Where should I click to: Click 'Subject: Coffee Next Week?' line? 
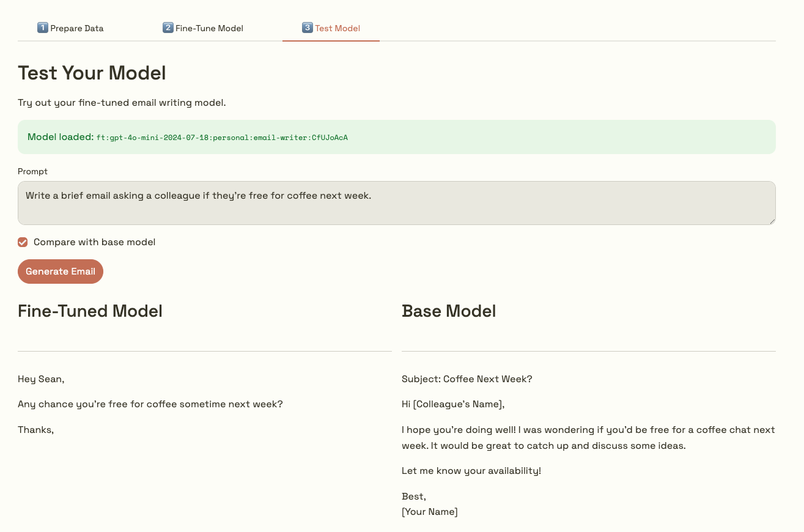coord(467,379)
